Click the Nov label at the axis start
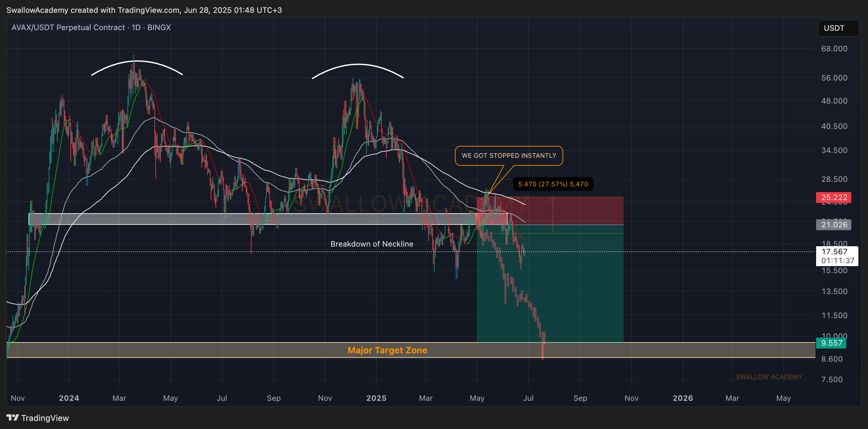 (18, 398)
